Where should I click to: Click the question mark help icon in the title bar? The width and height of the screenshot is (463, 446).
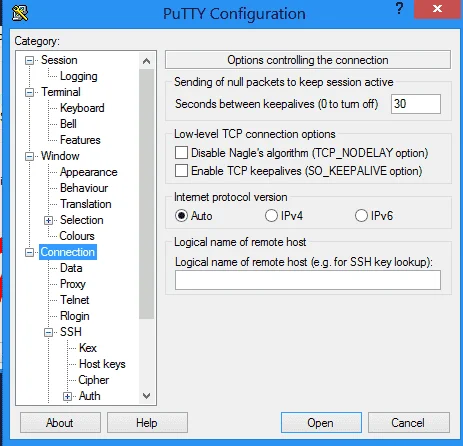click(399, 9)
